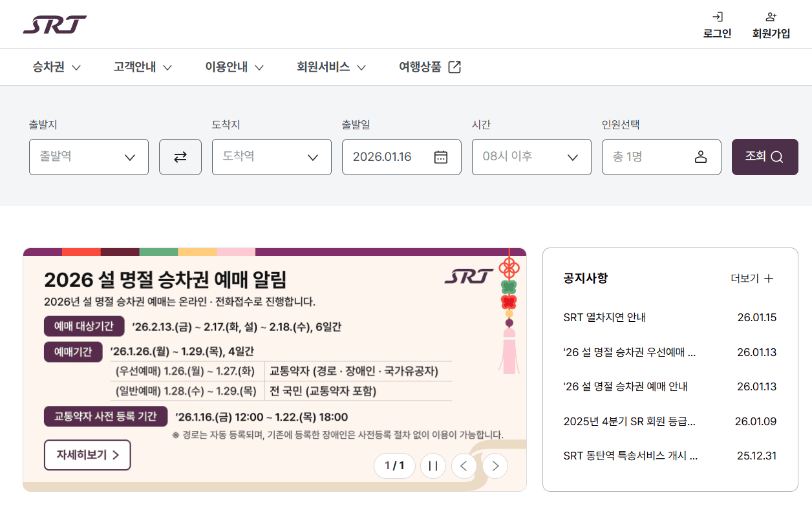
Task: Open the 08시 이후 time dropdown
Action: coord(531,157)
